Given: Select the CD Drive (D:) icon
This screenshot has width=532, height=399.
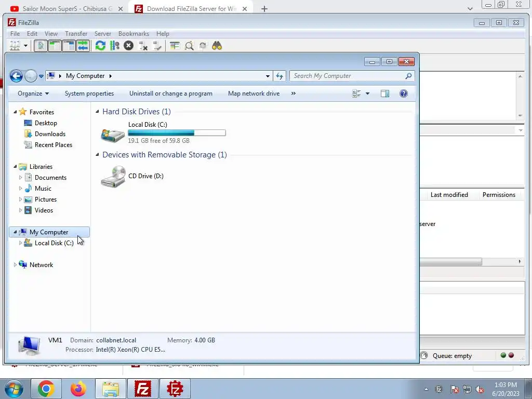Looking at the screenshot, I should click(x=113, y=177).
